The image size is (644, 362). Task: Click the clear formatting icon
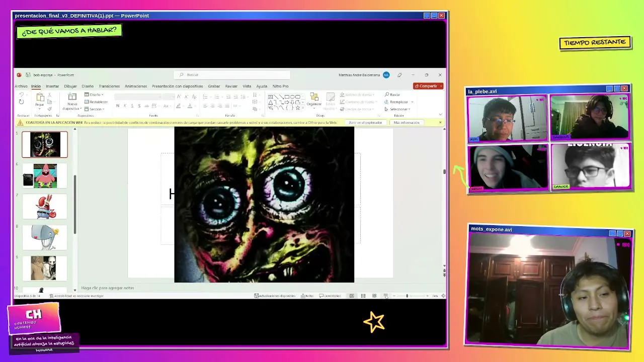click(x=194, y=97)
